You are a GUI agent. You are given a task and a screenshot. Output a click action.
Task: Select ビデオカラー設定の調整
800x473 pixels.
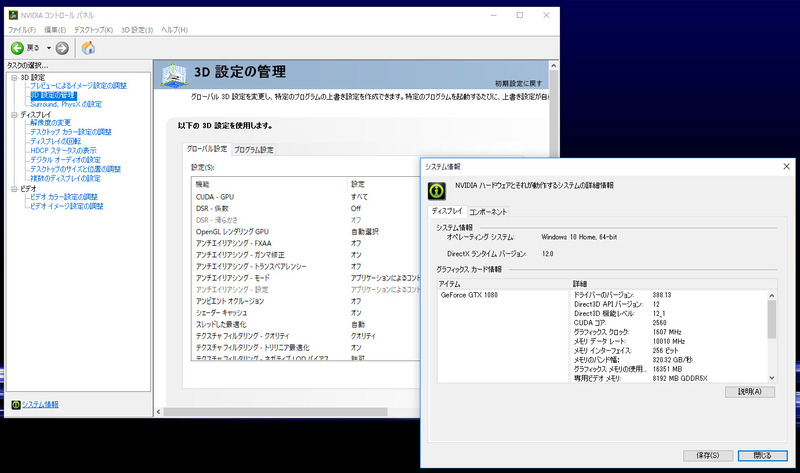(64, 196)
